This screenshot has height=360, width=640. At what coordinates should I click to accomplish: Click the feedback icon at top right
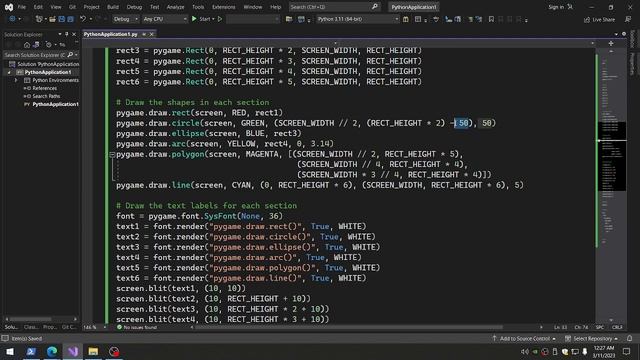628,19
